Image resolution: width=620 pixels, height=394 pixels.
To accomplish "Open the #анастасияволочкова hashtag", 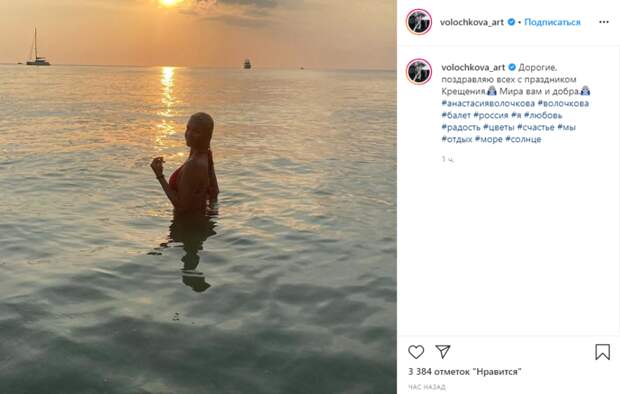I will click(488, 103).
